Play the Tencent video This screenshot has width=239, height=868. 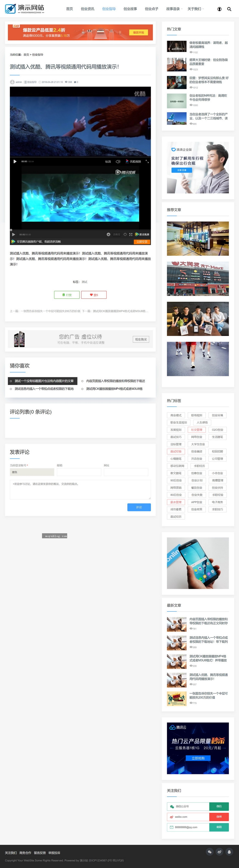coord(14,234)
